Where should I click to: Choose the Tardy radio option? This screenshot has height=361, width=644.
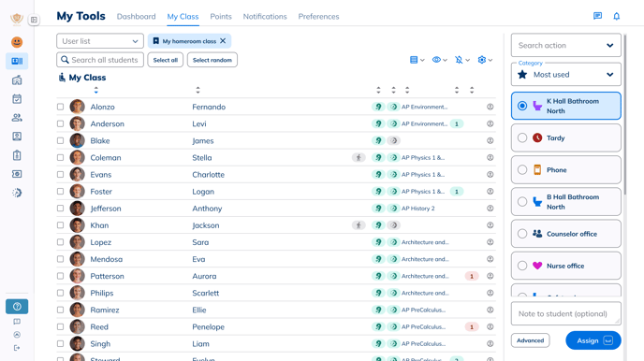[x=522, y=137]
